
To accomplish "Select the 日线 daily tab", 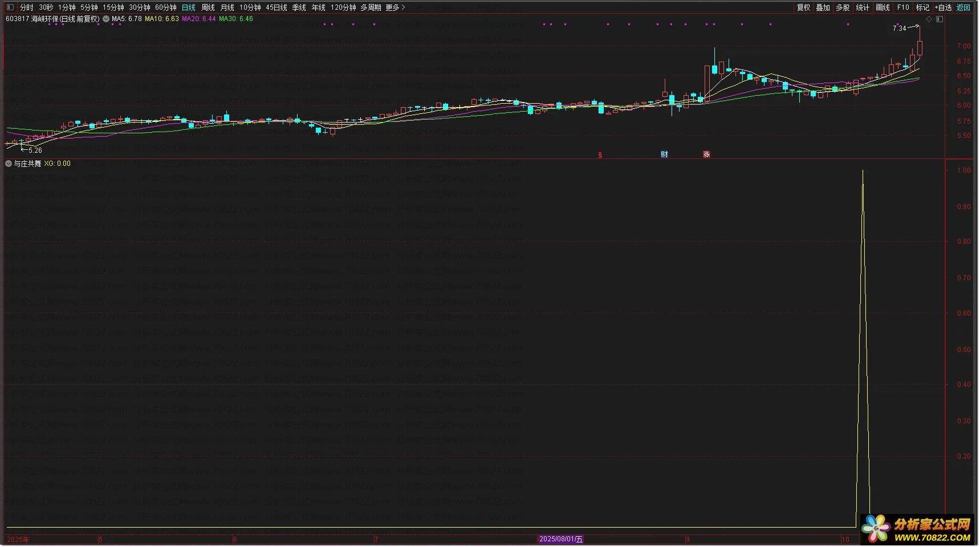I will tap(189, 7).
